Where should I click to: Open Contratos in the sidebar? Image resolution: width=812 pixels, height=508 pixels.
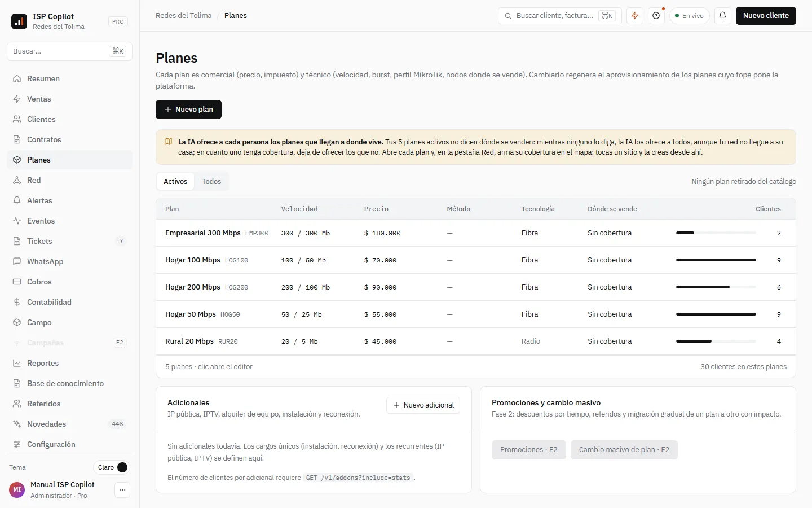pos(69,139)
